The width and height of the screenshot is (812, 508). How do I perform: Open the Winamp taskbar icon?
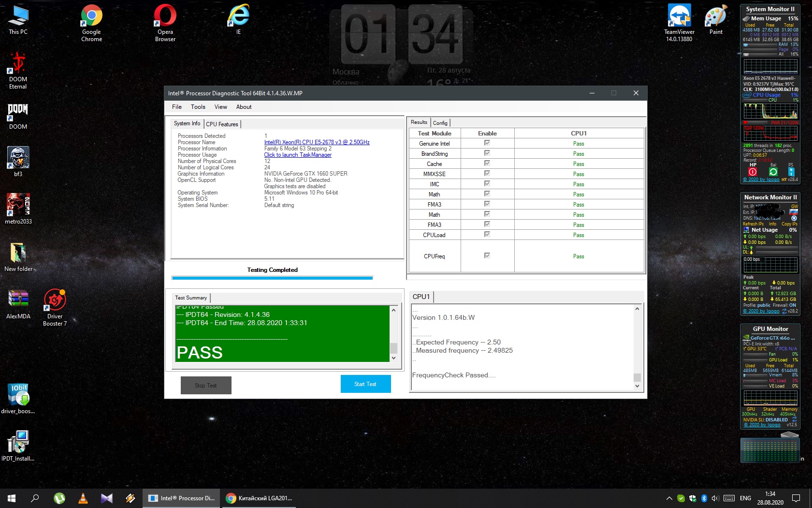point(130,498)
